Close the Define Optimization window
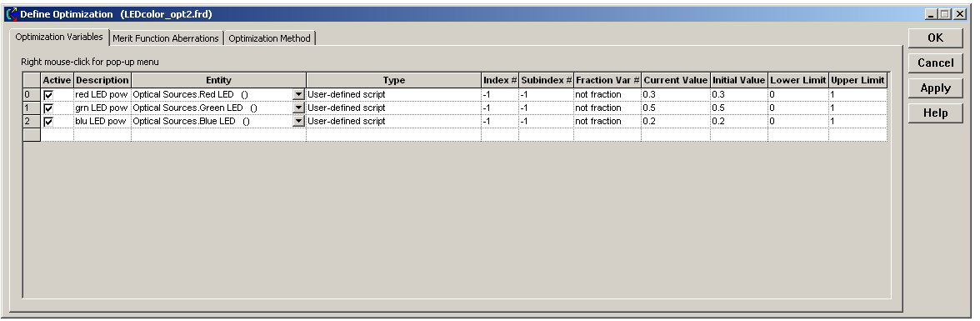Viewport: 980px width, 321px height. 959,14
